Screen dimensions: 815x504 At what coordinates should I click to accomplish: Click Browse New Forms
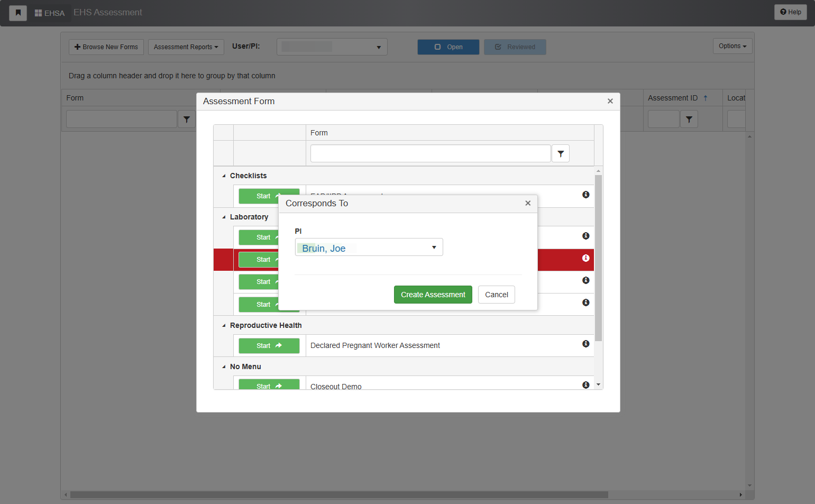(106, 47)
